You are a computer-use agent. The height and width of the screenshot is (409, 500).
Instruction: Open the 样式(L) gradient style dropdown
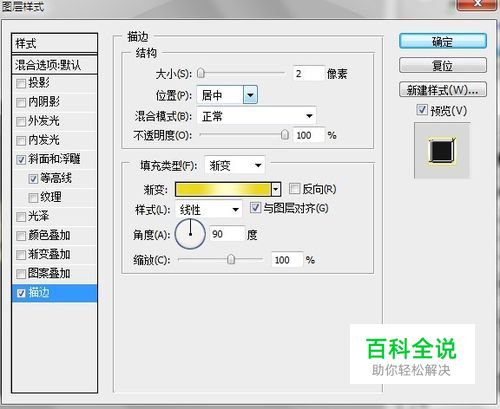[208, 209]
